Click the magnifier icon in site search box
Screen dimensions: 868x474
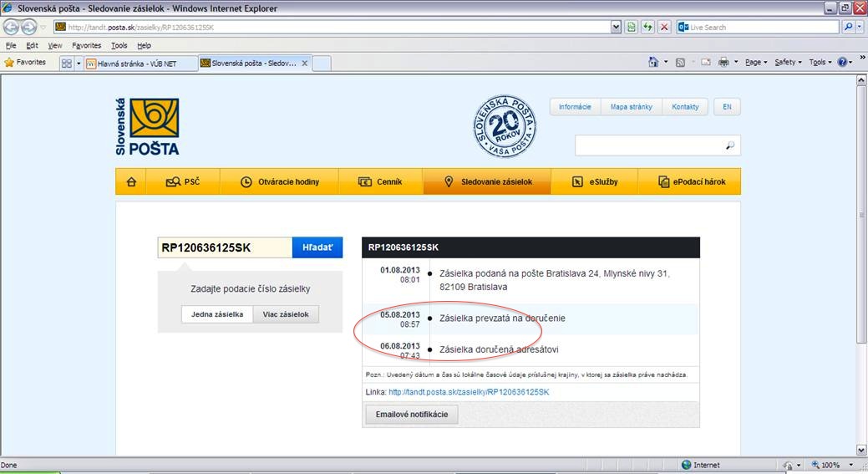point(729,145)
